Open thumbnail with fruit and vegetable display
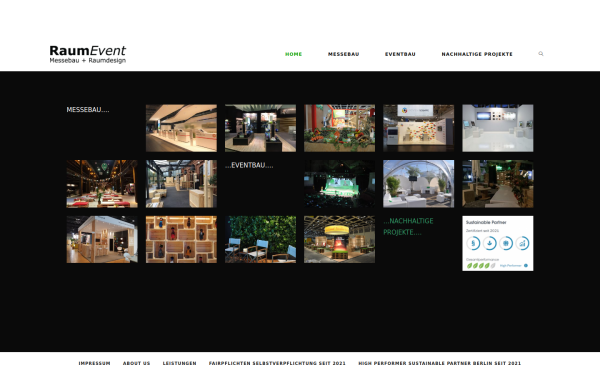The height and width of the screenshot is (375, 600). tap(339, 128)
